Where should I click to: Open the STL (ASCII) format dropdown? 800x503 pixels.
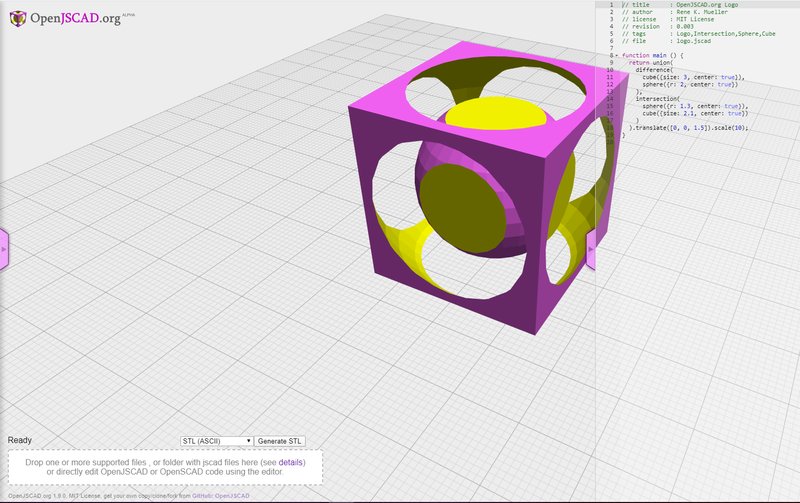tap(216, 441)
